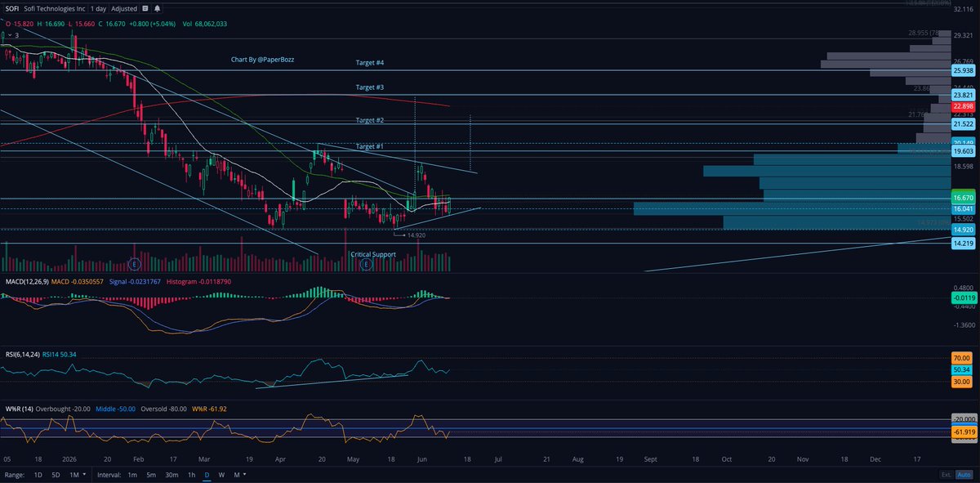The width and height of the screenshot is (980, 483).
Task: Open the chart settings list icon
Action: pyautogui.click(x=145, y=7)
